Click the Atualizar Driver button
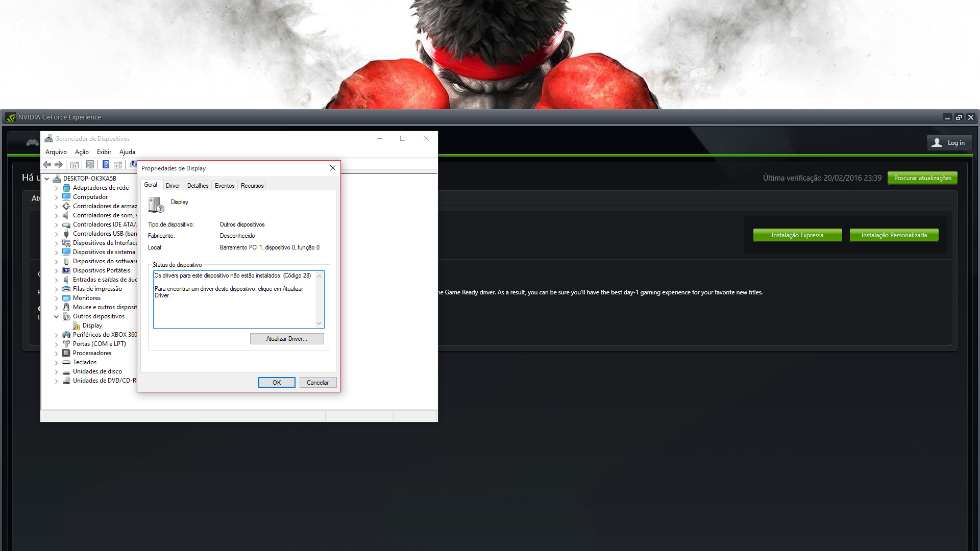980x551 pixels. (x=287, y=339)
